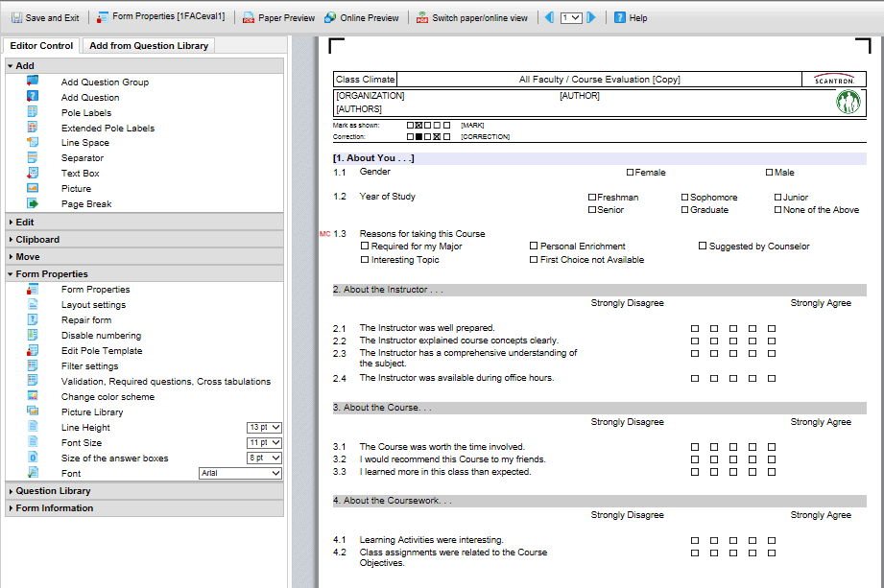Viewport: 884px width, 588px height.
Task: Click the Form Properties link in sidebar
Action: pyautogui.click(x=95, y=289)
